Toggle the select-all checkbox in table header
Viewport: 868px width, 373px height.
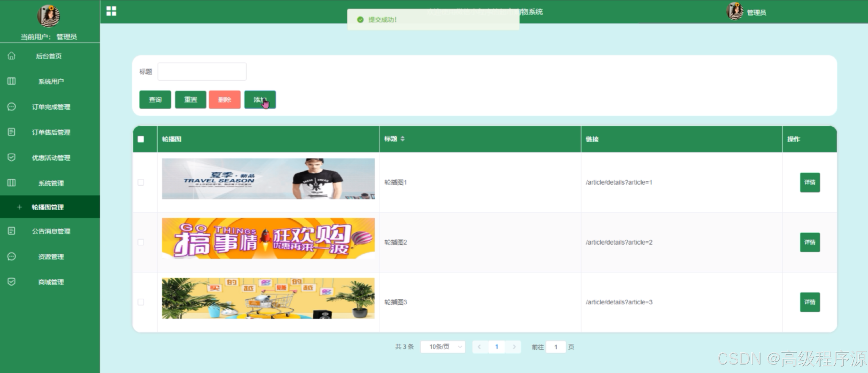(141, 139)
